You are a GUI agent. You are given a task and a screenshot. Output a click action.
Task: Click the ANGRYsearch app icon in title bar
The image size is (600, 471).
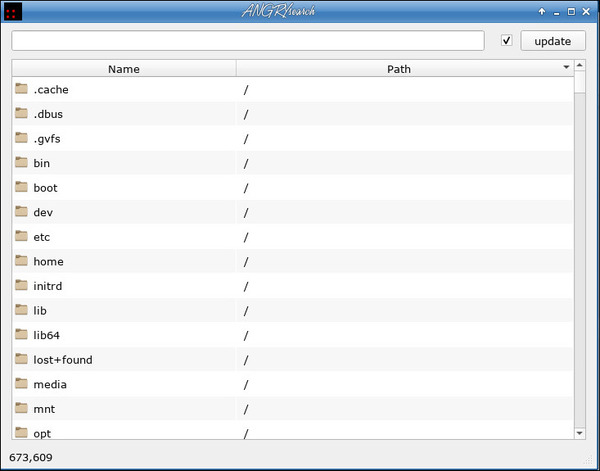12,12
